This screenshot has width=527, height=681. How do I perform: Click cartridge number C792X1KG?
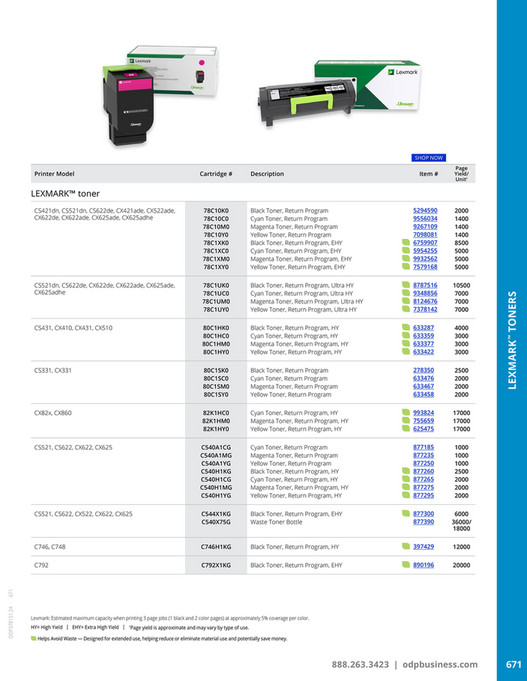coord(216,565)
